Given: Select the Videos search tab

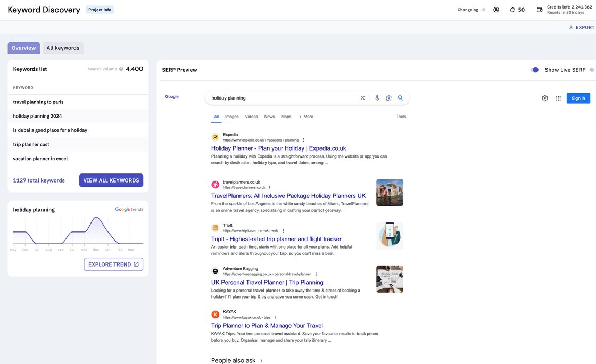Looking at the screenshot, I should (x=251, y=117).
